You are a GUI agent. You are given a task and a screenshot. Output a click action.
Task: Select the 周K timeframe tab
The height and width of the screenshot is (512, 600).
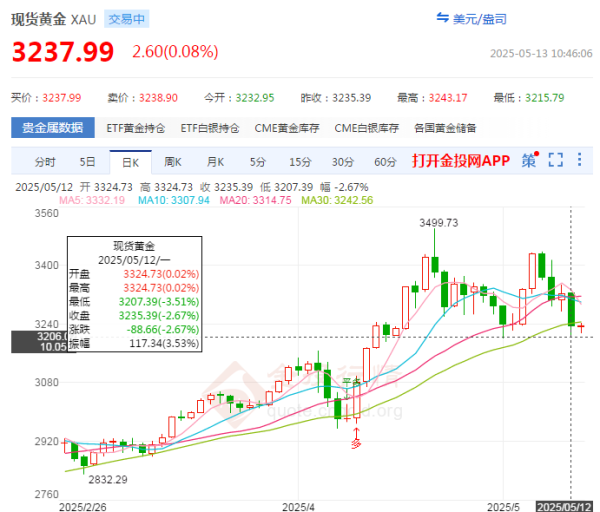point(172,161)
